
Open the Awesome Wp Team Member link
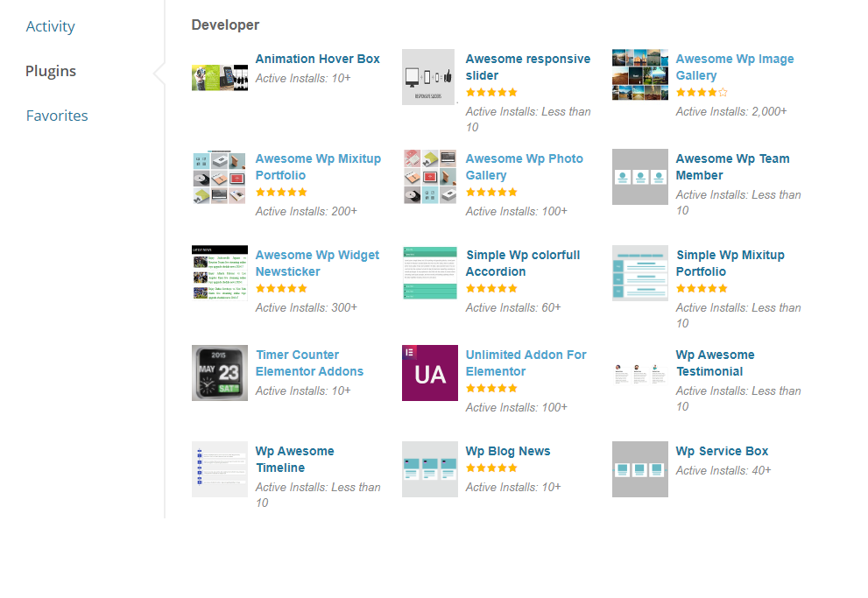[x=732, y=166]
